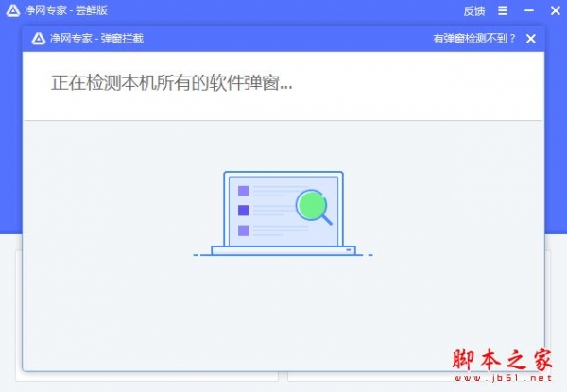The height and width of the screenshot is (392, 567).
Task: Click the laptop base of scanning illustration
Action: 283,250
